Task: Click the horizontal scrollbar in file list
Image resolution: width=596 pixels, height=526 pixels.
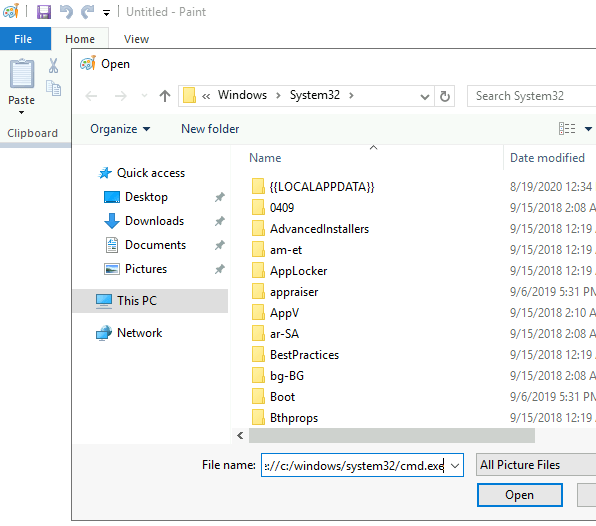Action: [392, 435]
